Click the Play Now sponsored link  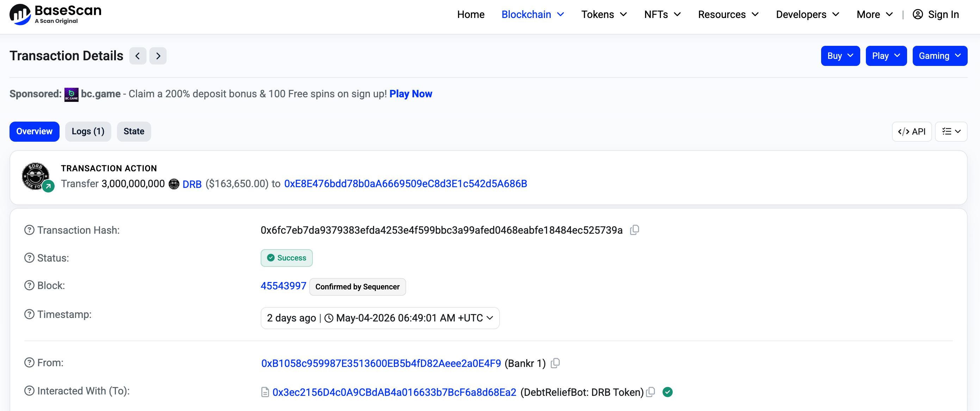(410, 94)
